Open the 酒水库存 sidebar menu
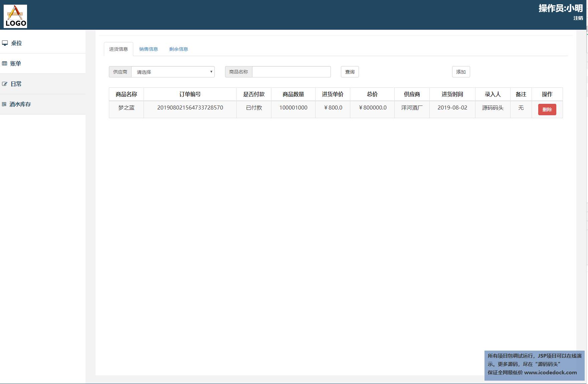Image resolution: width=588 pixels, height=384 pixels. pos(43,104)
